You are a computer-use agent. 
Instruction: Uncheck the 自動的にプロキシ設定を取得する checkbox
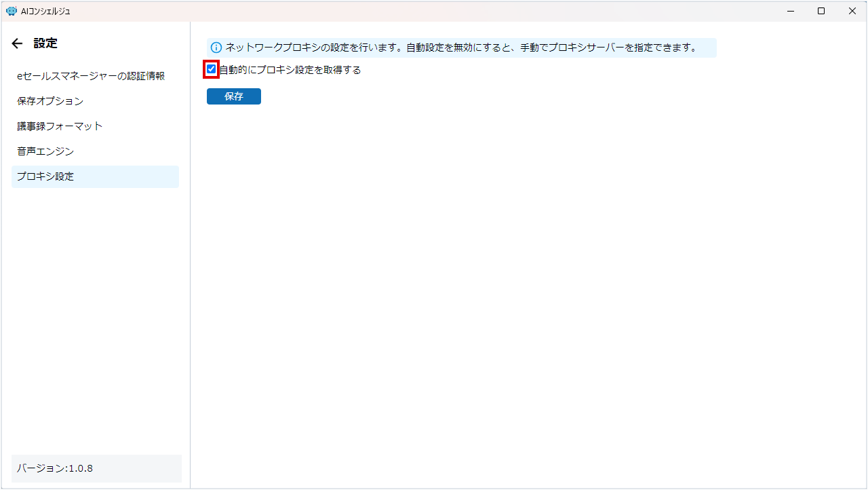click(x=212, y=69)
